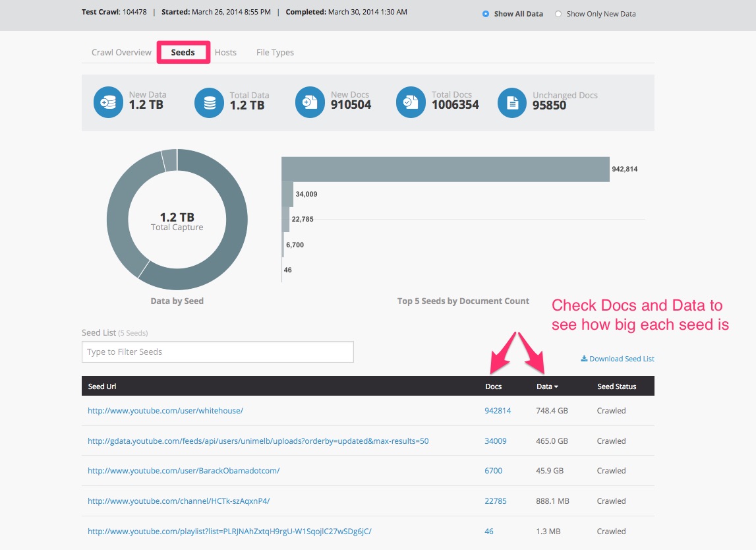Open the BarackObamadotcom seed URL
Viewport: 756px width, 550px height.
pos(184,471)
